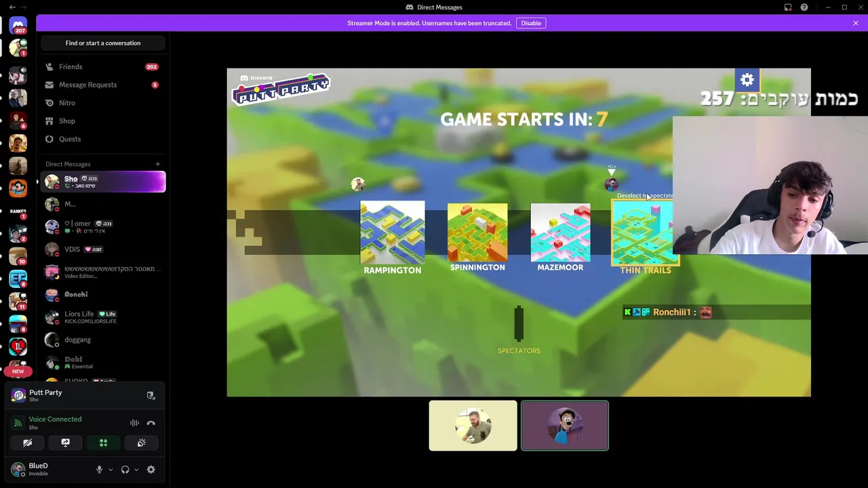
Task: Open the inbox icon in title bar
Action: [788, 7]
